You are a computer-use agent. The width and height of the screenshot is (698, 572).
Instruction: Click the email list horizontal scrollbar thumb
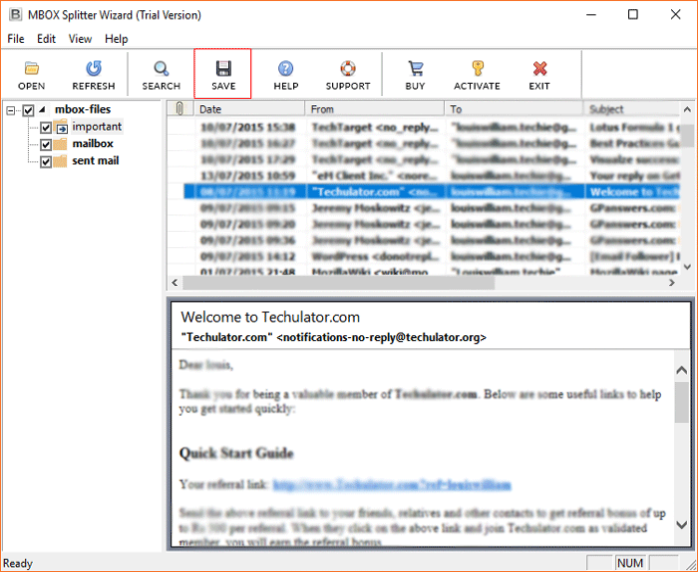(338, 283)
